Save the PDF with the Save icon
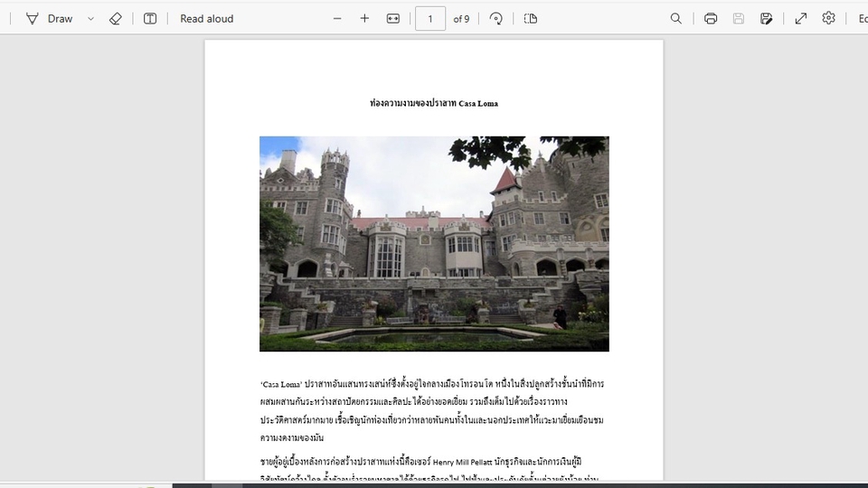Screen dimensions: 868x488 coord(739,19)
